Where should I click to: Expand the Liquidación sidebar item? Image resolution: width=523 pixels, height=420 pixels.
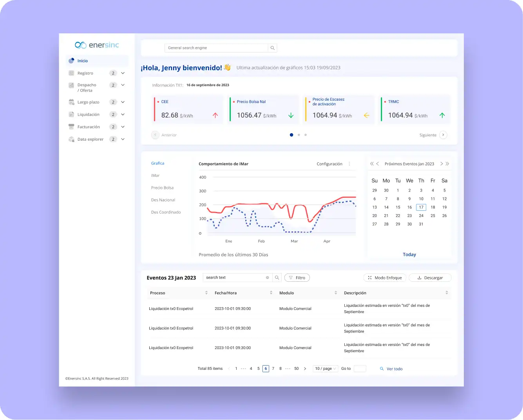[123, 114]
